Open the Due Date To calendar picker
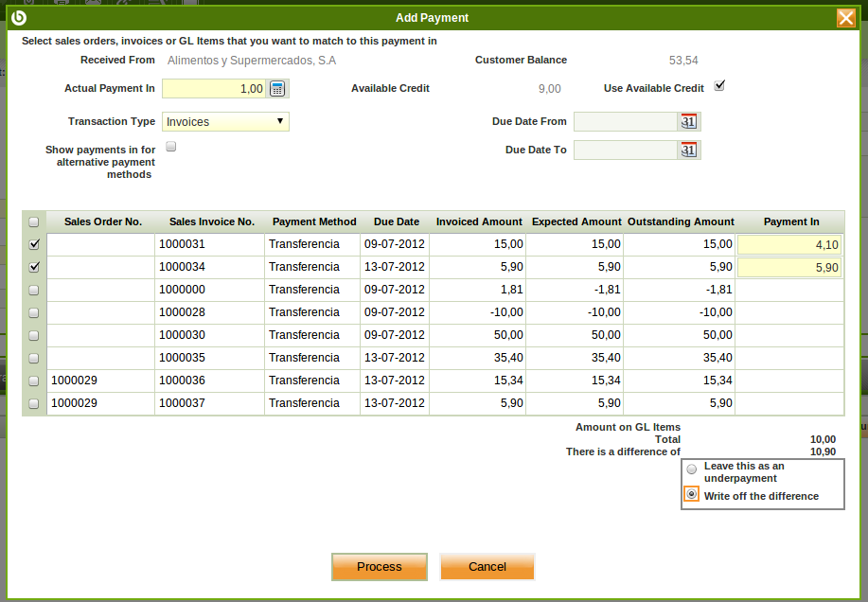Screen dimensions: 868x602 point(688,150)
